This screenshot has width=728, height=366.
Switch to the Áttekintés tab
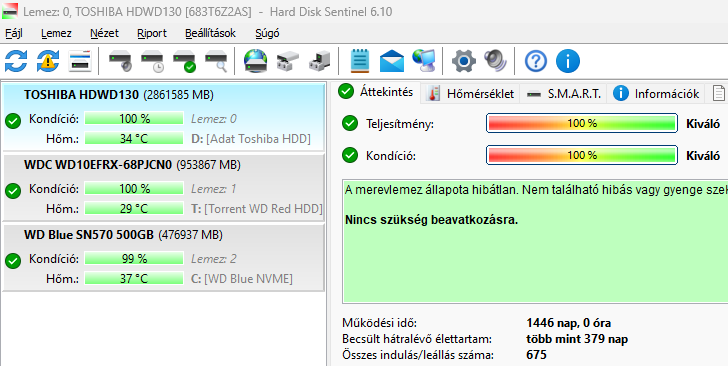tap(376, 92)
